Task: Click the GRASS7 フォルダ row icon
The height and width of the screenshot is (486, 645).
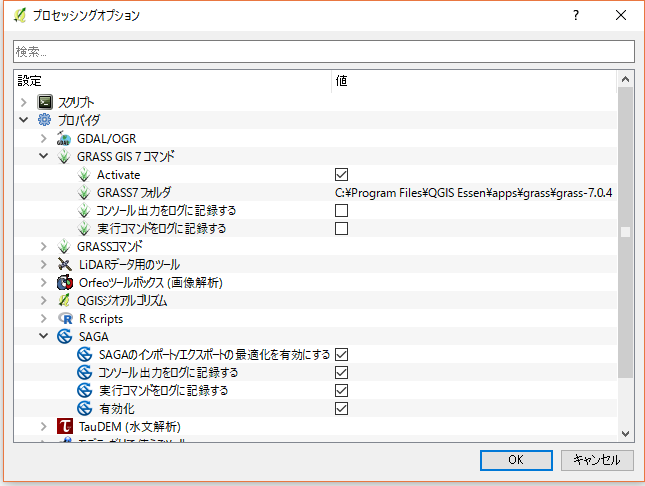Action: pos(84,193)
